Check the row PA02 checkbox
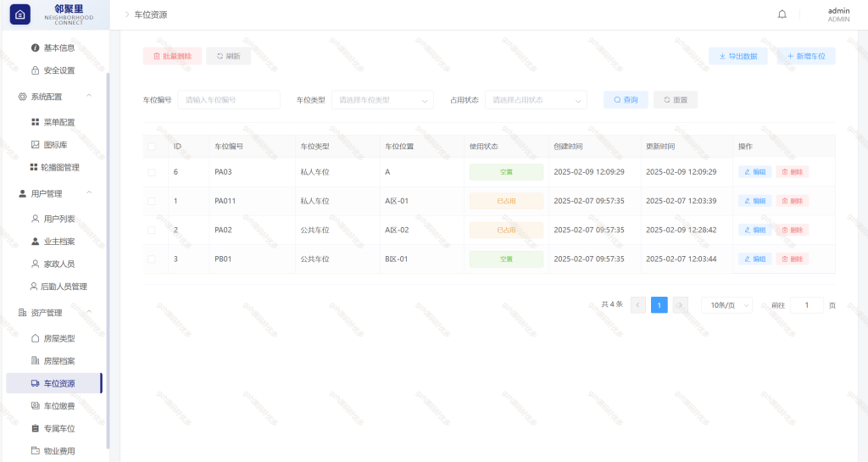Image resolution: width=868 pixels, height=462 pixels. coord(152,230)
